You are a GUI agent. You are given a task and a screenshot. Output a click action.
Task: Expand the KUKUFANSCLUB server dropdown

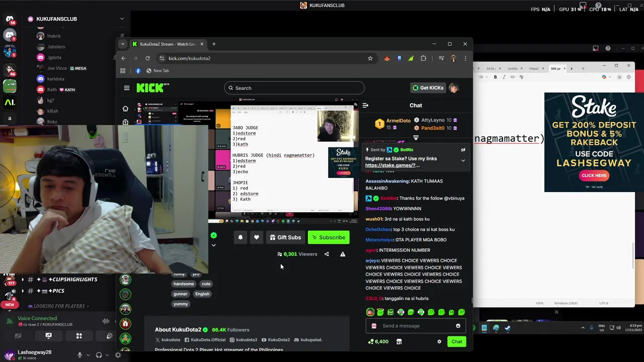tap(122, 19)
